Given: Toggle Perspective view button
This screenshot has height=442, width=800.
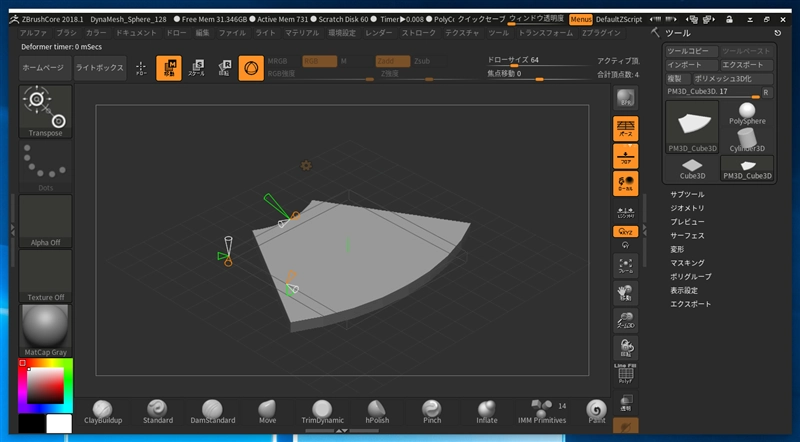Looking at the screenshot, I should coord(626,129).
